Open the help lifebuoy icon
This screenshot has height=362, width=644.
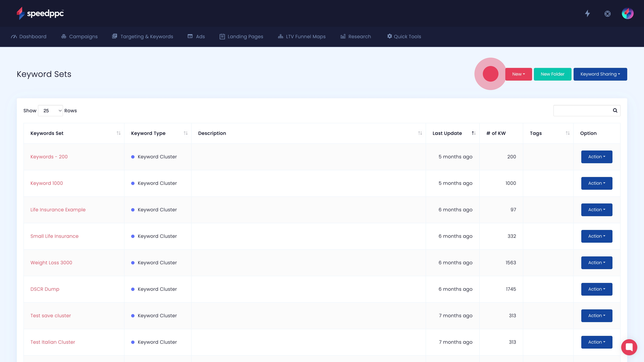607,13
